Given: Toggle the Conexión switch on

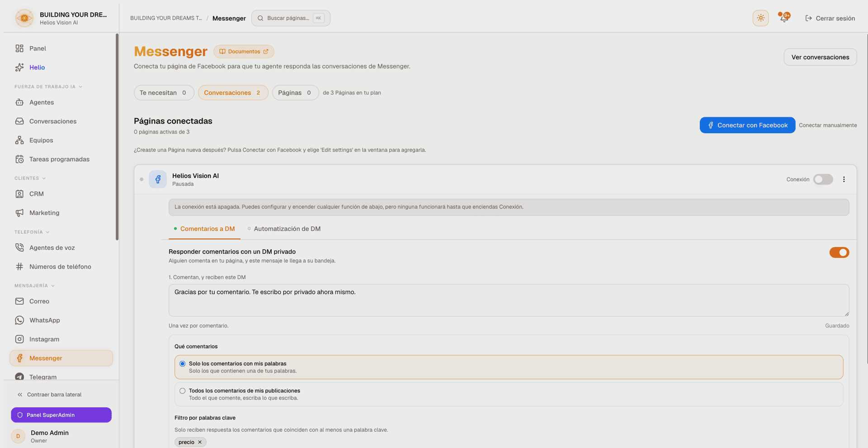Looking at the screenshot, I should (823, 179).
